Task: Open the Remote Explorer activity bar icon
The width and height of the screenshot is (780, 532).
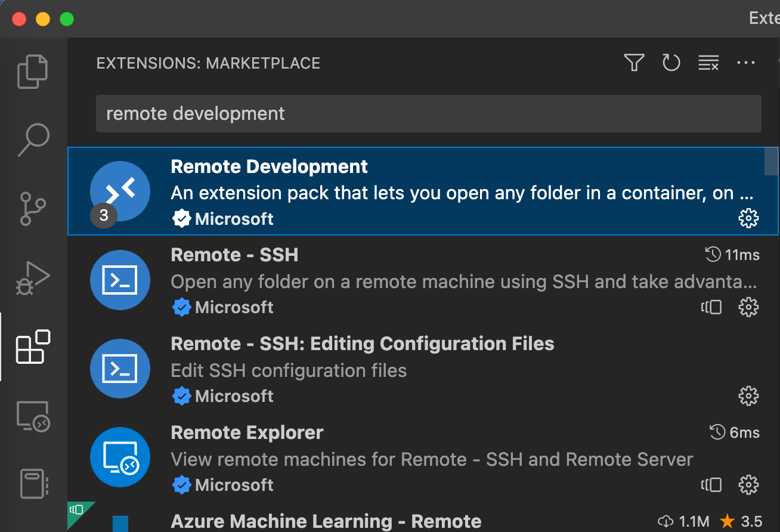Action: 33,416
